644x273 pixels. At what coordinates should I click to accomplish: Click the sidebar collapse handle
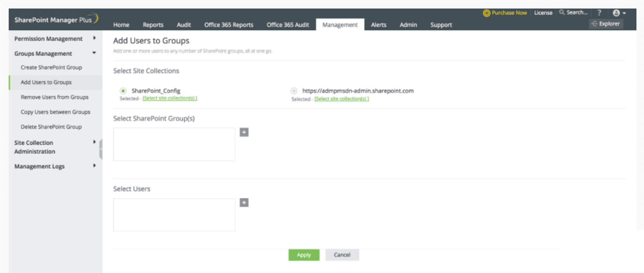[x=101, y=149]
